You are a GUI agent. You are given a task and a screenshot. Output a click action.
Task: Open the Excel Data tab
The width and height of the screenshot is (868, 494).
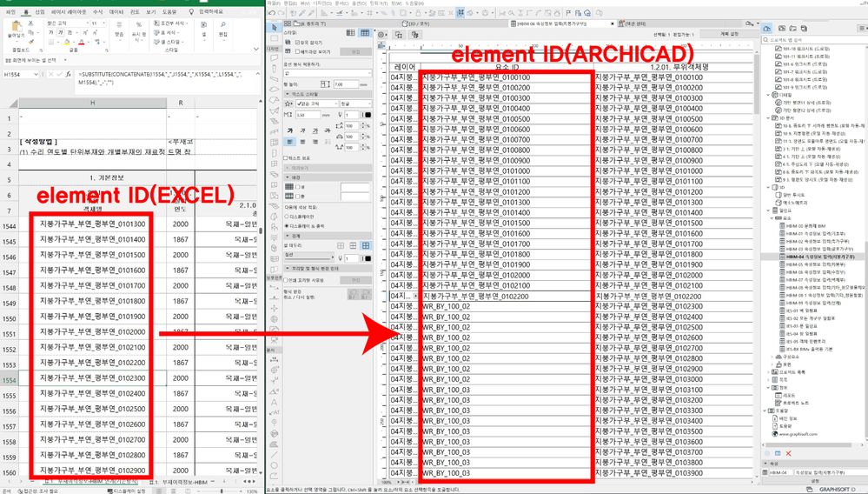pos(116,11)
